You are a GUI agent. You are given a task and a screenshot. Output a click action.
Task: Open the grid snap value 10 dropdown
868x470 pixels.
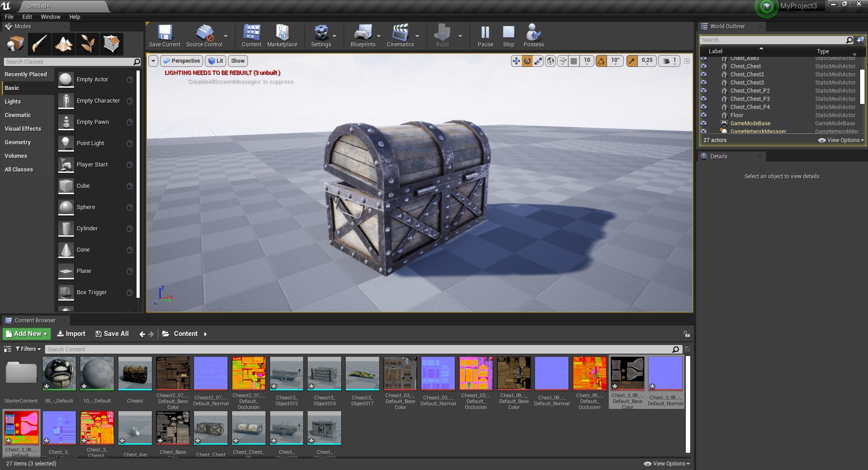click(587, 61)
